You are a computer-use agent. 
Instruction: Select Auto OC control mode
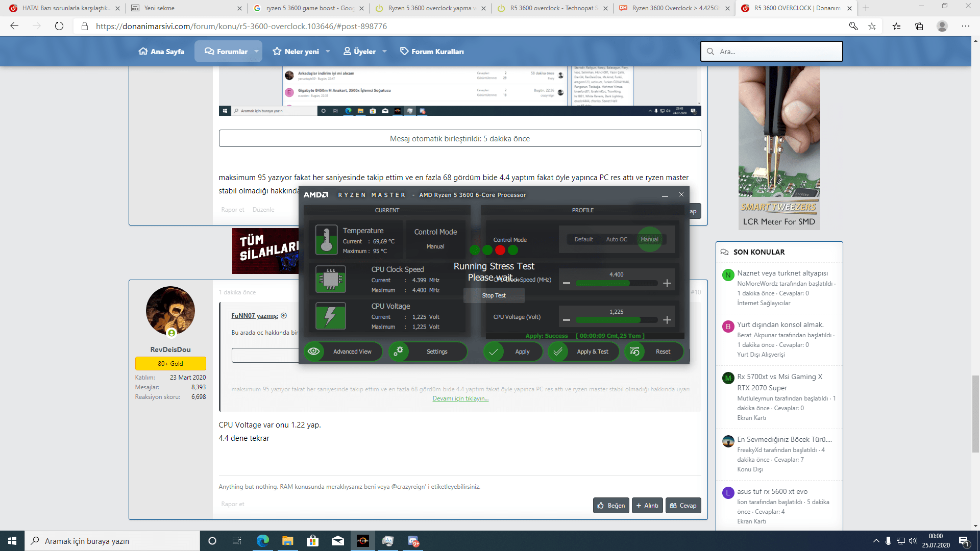(616, 239)
